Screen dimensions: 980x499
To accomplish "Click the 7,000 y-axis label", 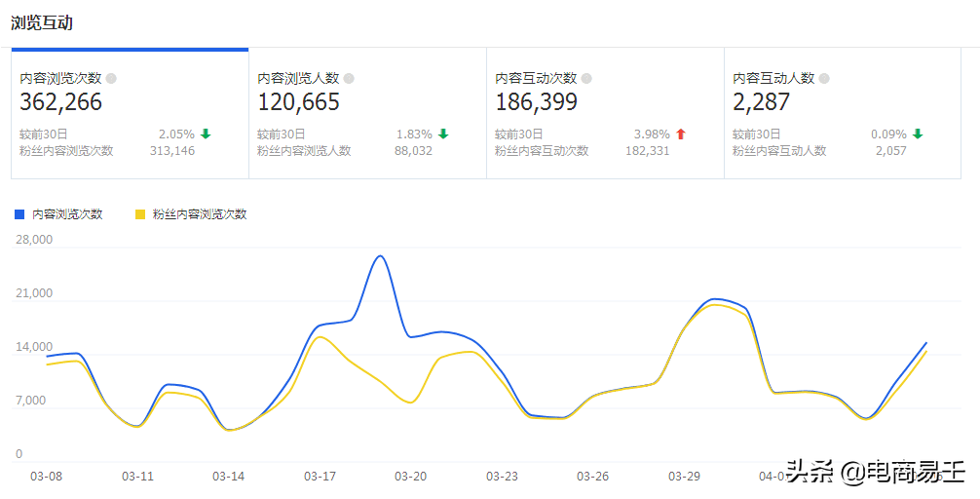I will click(x=30, y=401).
